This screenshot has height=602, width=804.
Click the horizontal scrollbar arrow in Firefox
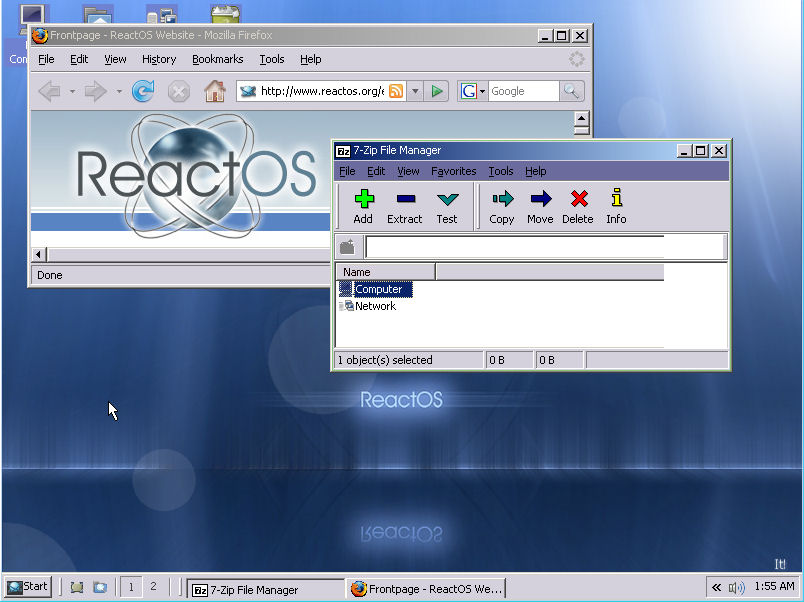(37, 255)
